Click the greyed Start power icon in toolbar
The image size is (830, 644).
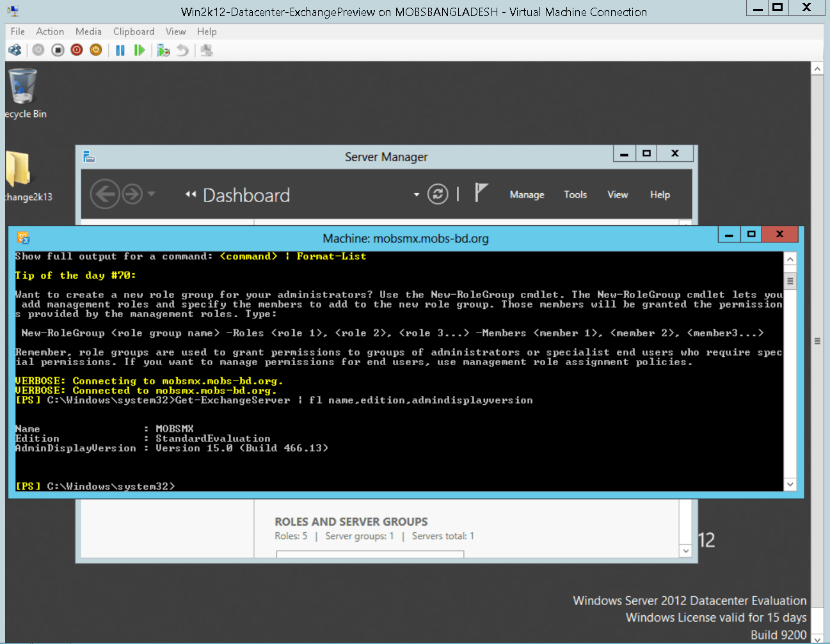38,50
